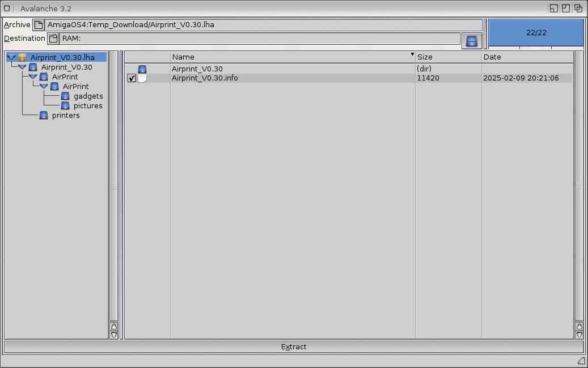Click the sort arrow in Name column
588x368 pixels.
[x=412, y=55]
